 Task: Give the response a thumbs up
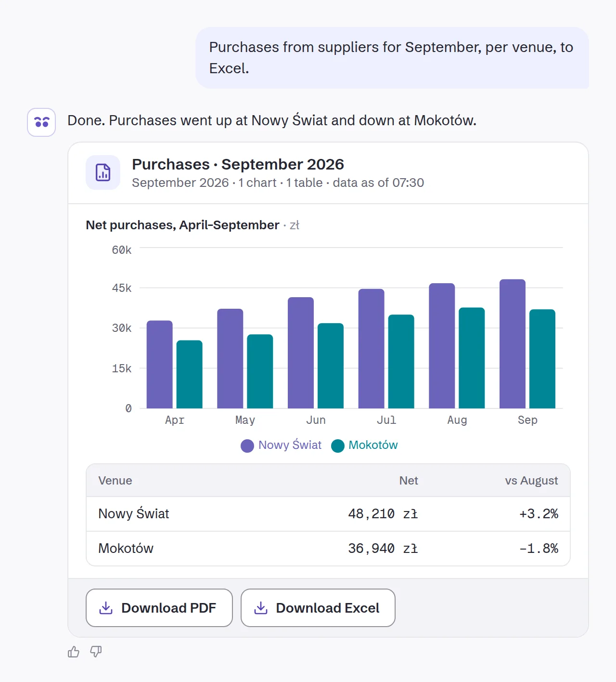[74, 652]
